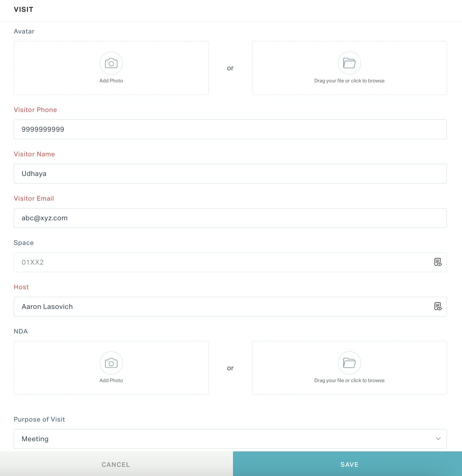462x476 pixels.
Task: Open the Avatar folder browse icon
Action: [x=349, y=63]
